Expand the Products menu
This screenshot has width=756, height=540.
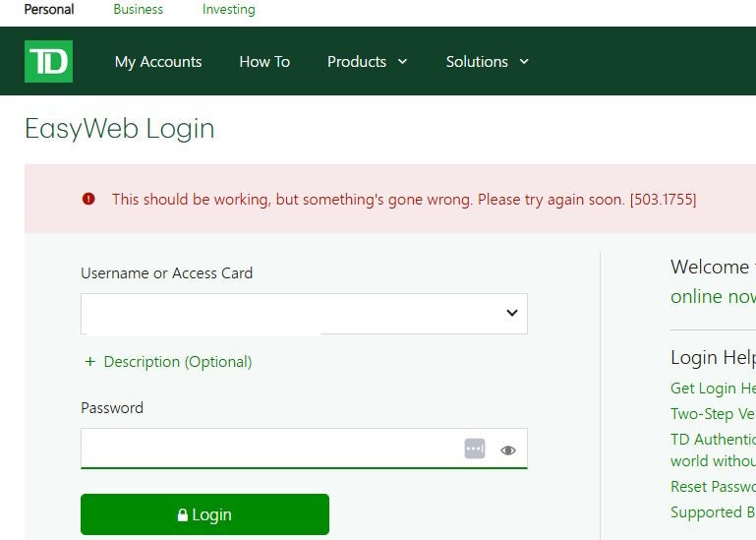point(367,61)
